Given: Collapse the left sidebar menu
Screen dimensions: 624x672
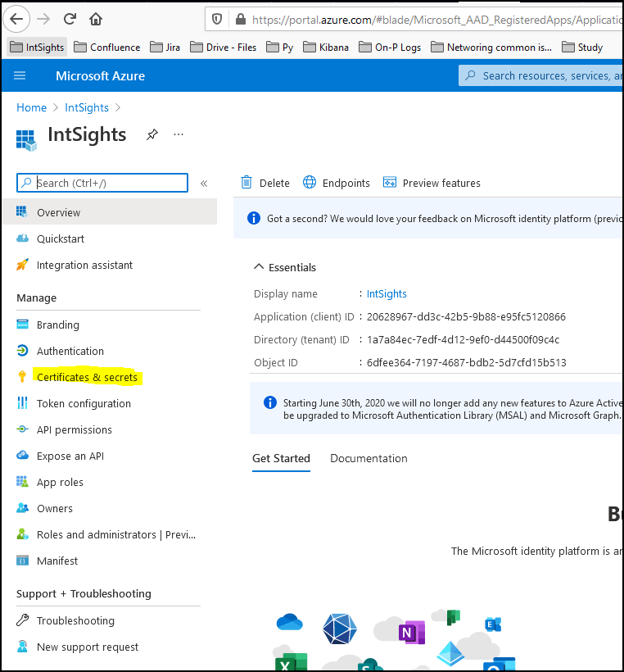Looking at the screenshot, I should [x=204, y=183].
